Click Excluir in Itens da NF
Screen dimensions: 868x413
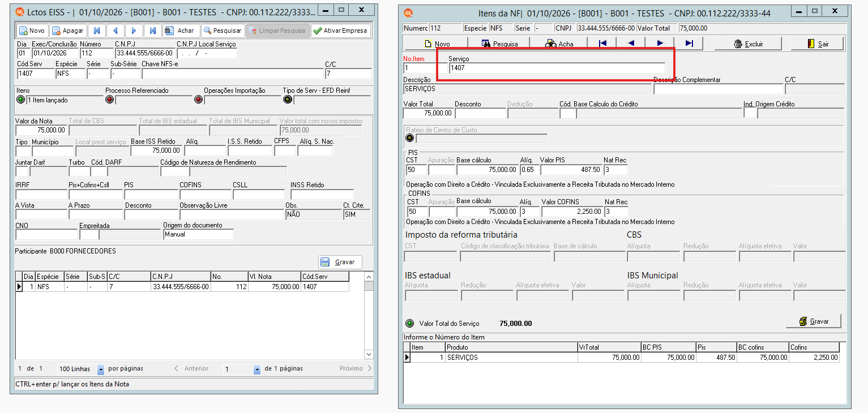[748, 44]
